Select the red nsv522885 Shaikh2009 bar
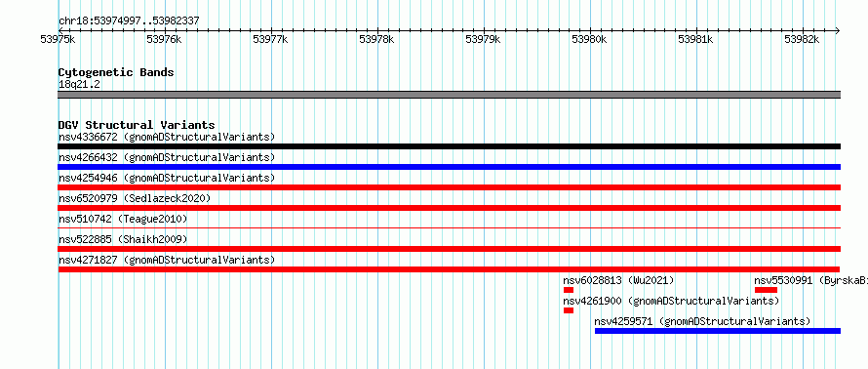Image resolution: width=868 pixels, height=369 pixels. 449,249
